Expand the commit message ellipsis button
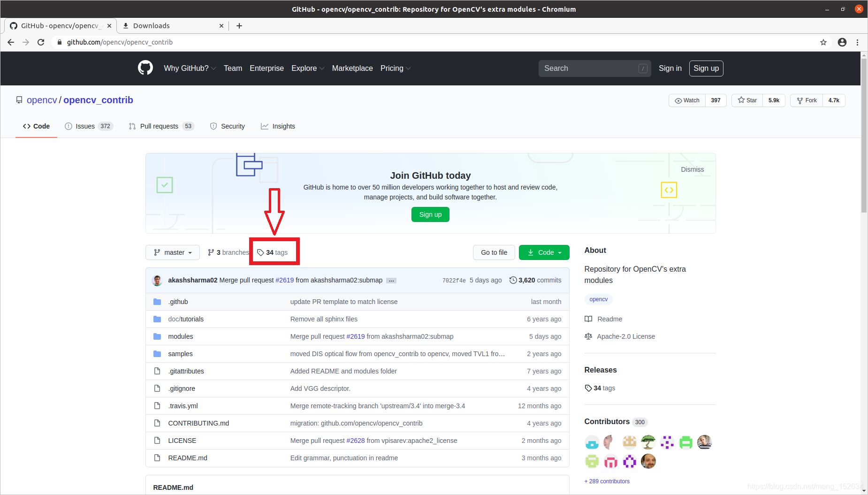This screenshot has width=868, height=495. pyautogui.click(x=391, y=281)
